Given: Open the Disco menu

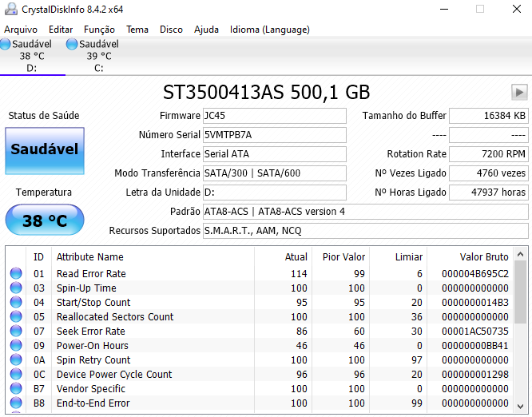Looking at the screenshot, I should [x=171, y=30].
